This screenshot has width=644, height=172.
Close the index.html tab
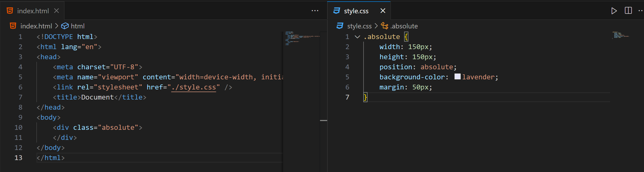click(57, 11)
